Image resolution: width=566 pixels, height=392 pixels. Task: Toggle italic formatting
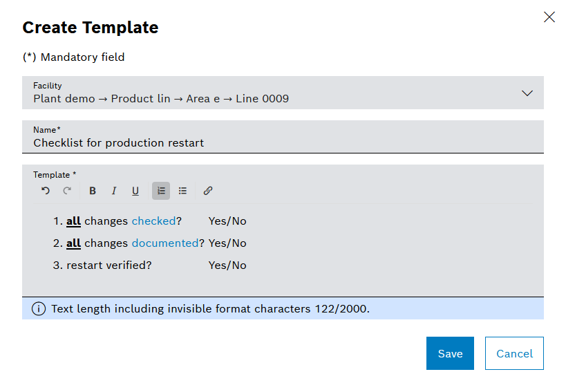click(x=114, y=191)
